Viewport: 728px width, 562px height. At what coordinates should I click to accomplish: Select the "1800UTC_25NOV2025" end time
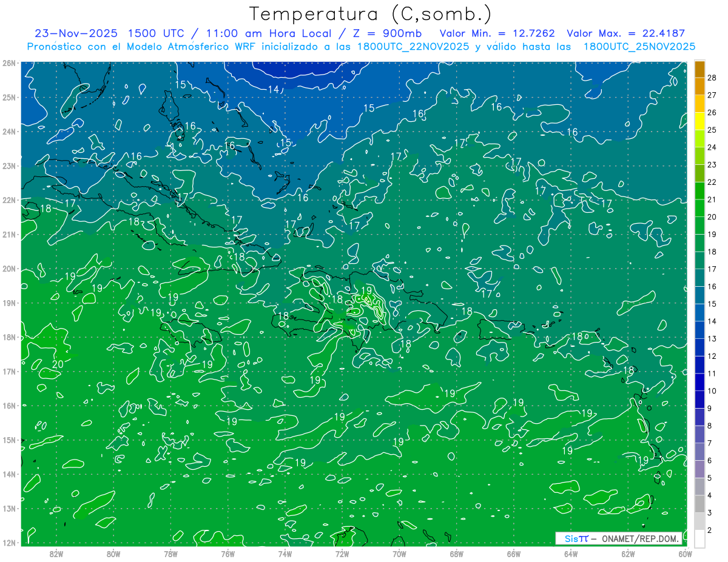point(639,47)
